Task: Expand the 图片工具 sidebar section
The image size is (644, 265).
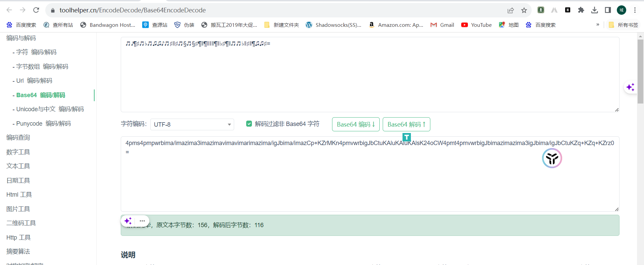Action: [x=18, y=209]
